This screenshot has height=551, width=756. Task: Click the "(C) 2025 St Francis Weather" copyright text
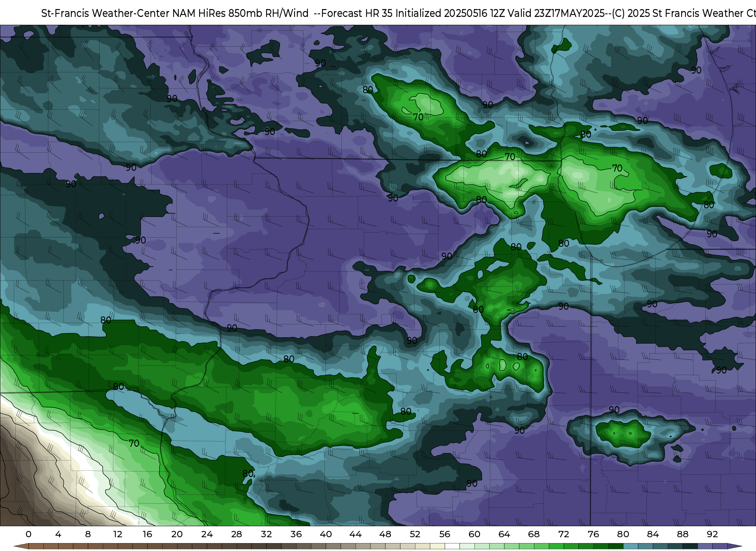coord(678,13)
